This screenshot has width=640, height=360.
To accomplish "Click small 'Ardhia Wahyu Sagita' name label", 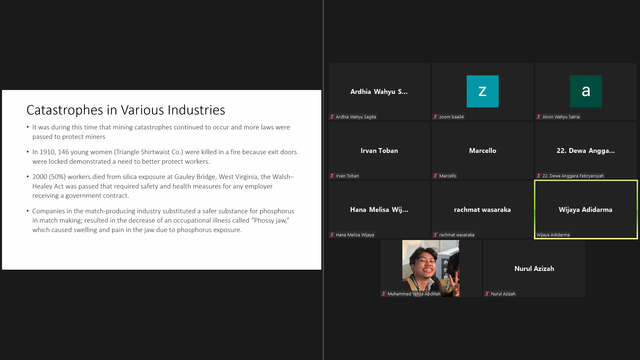I will click(356, 117).
